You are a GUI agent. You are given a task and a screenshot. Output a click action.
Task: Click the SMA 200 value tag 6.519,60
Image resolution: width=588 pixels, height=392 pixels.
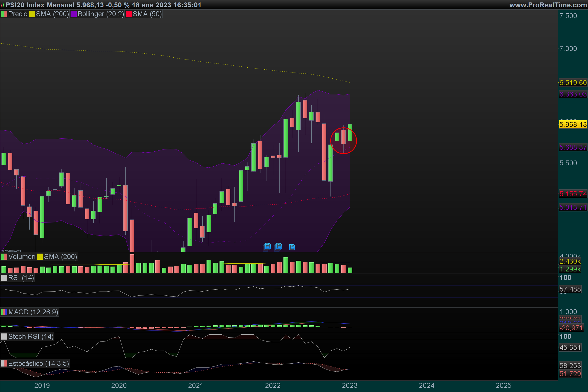[573, 83]
